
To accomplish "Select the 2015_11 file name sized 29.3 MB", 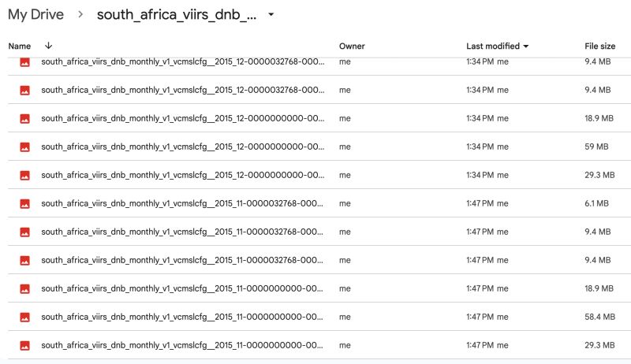I will [x=182, y=346].
